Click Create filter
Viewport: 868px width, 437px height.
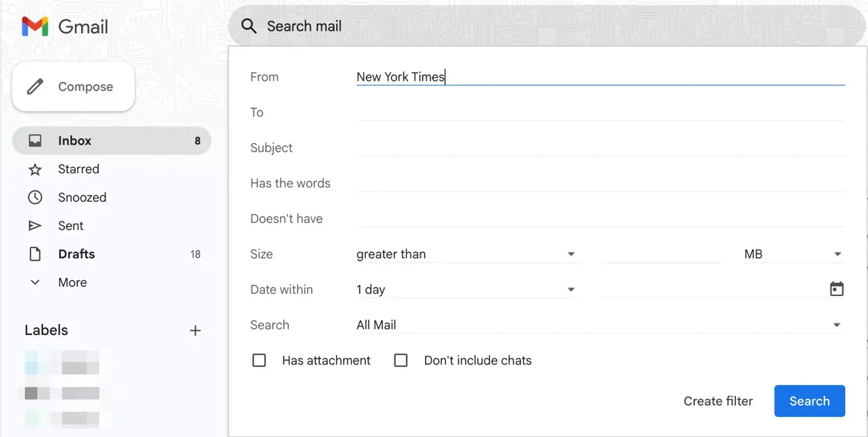[x=718, y=401]
